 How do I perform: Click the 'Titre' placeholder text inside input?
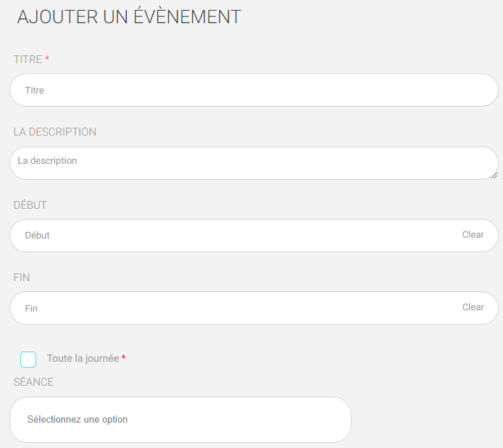tap(35, 91)
